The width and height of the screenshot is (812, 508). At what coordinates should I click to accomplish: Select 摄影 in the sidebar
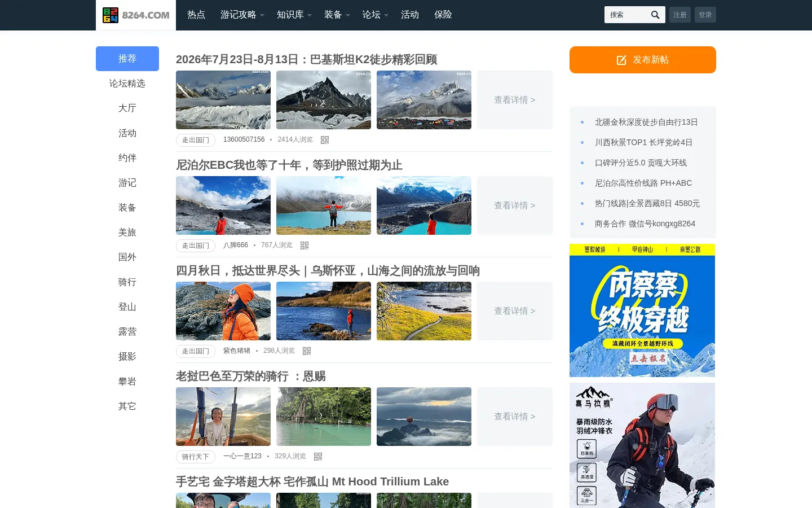click(x=127, y=357)
